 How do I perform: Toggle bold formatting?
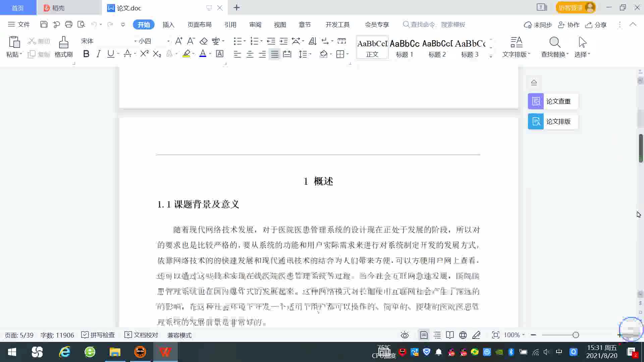point(86,54)
